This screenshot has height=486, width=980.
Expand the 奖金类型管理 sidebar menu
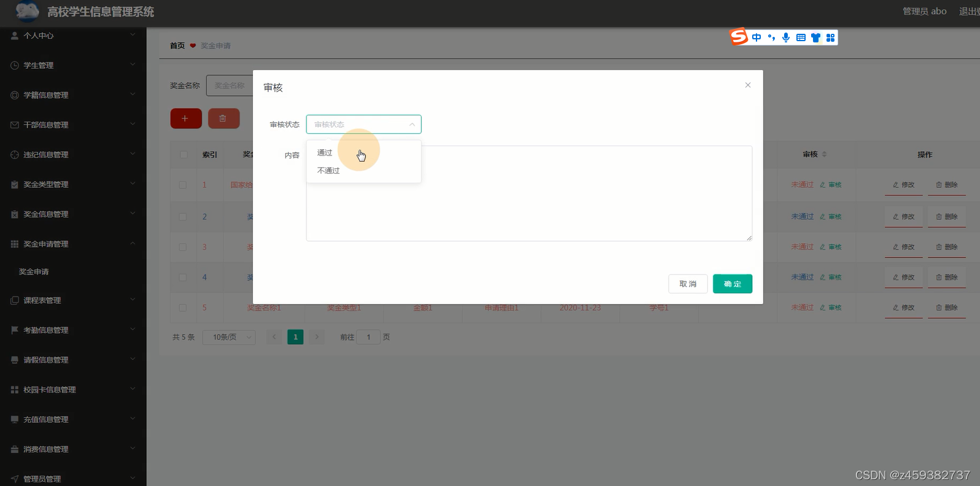[73, 184]
